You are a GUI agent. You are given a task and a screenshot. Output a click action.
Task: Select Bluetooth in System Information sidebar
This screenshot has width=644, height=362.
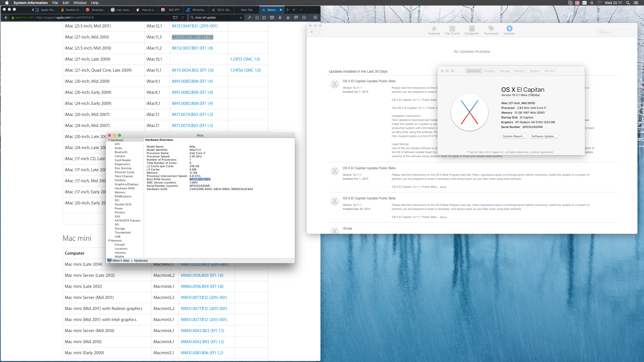coord(121,152)
